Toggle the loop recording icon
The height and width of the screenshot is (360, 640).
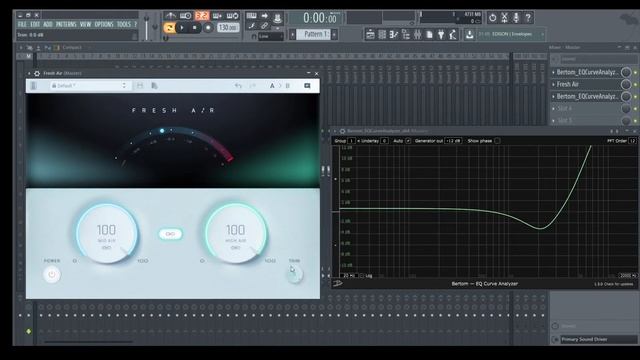[x=232, y=16]
